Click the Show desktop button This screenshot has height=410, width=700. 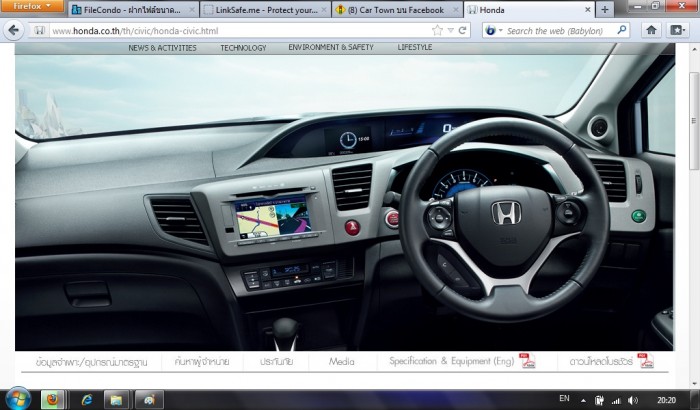696,400
